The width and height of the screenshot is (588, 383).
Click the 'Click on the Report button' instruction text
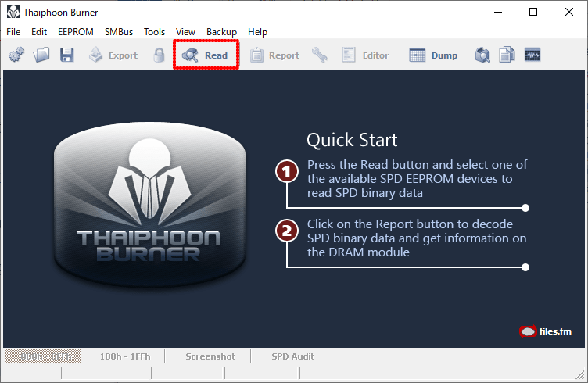pyautogui.click(x=417, y=238)
